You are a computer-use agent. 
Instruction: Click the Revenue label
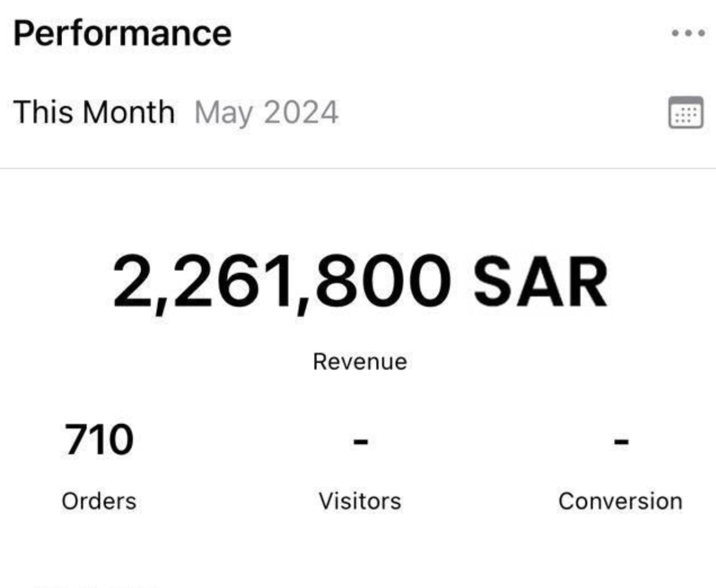[x=360, y=362]
